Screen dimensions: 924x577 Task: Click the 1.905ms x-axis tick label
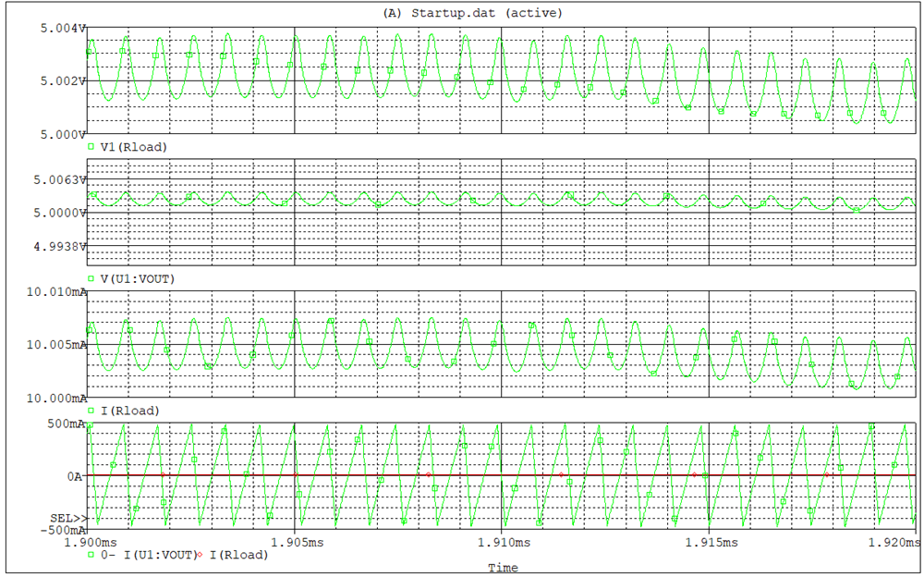[294, 542]
